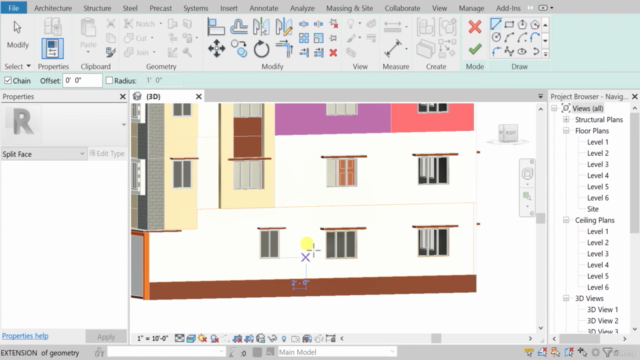Click the Offset value input field
Screen dimensions: 640x360
point(82,80)
